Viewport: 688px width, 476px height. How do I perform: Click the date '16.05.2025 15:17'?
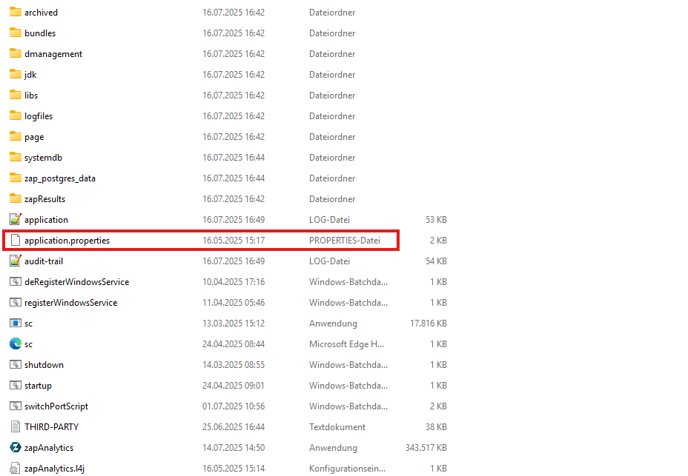(233, 240)
